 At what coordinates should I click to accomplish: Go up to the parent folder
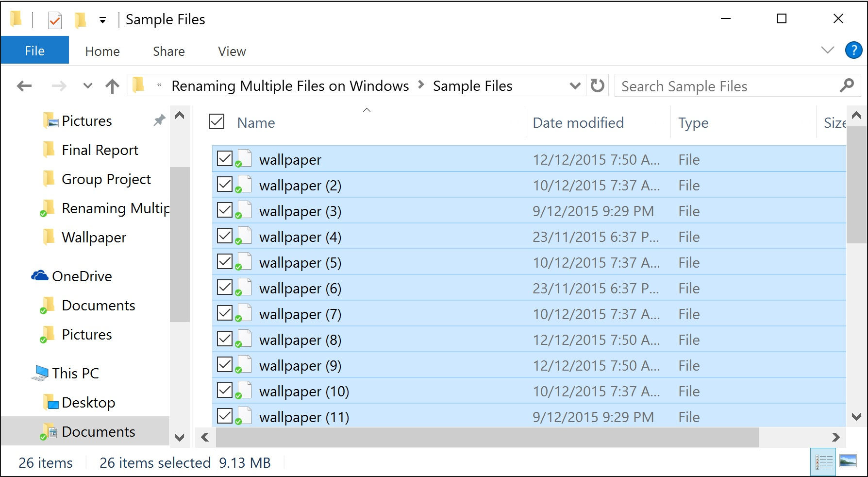pos(112,85)
